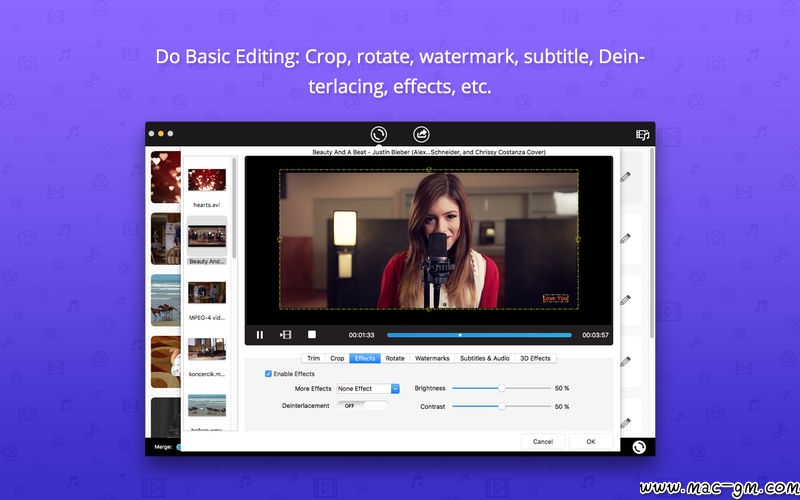This screenshot has height=500, width=800.
Task: Open the Share/Export icon in top toolbar
Action: [421, 134]
